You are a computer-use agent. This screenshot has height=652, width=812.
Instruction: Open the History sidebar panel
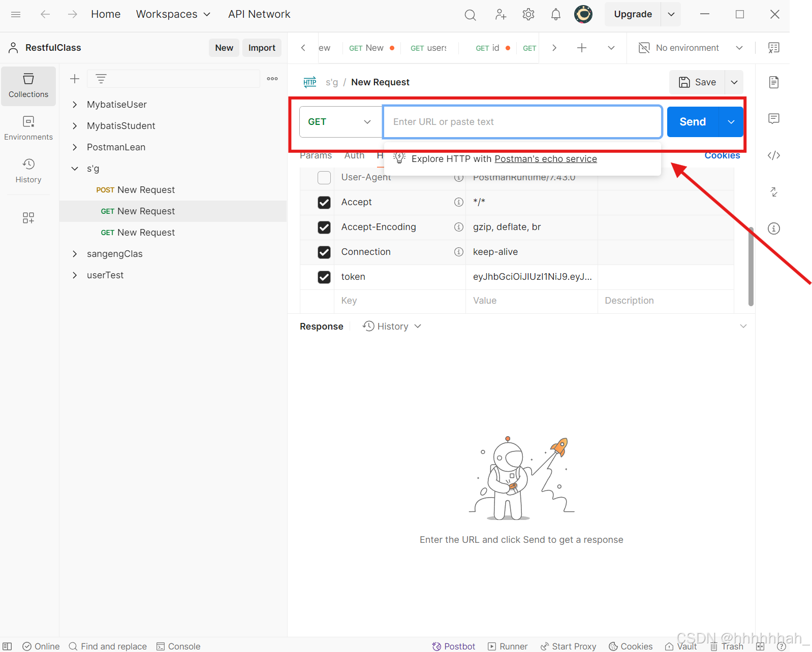pos(28,171)
